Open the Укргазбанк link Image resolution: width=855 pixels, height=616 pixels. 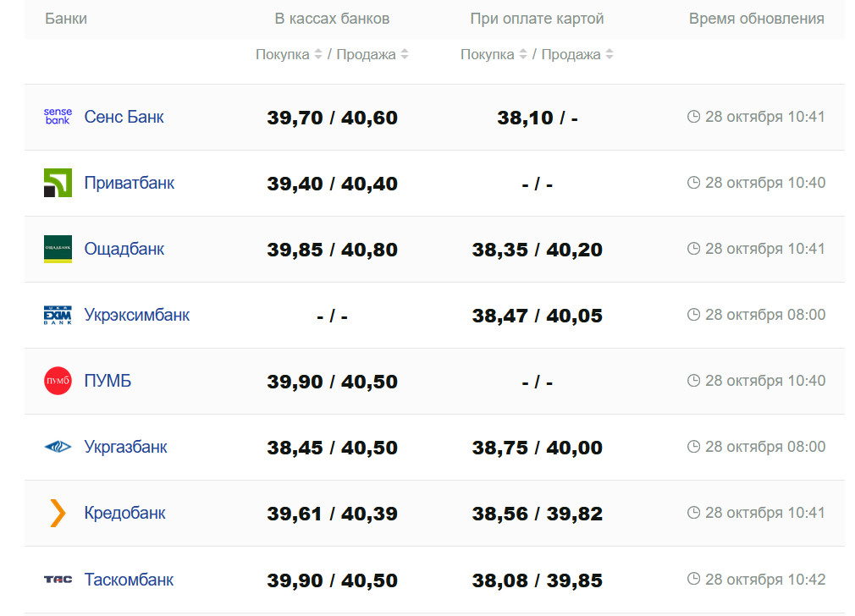tap(125, 447)
